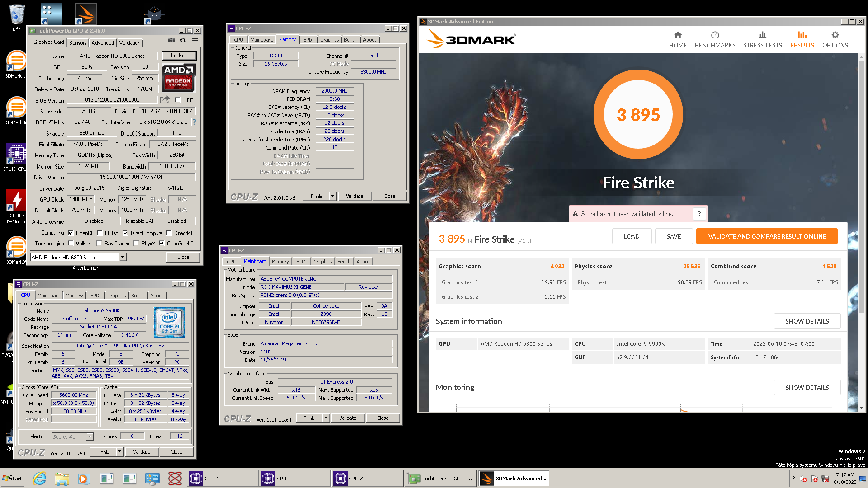
Task: Click the Lookup button in GPU-Z
Action: tap(179, 56)
